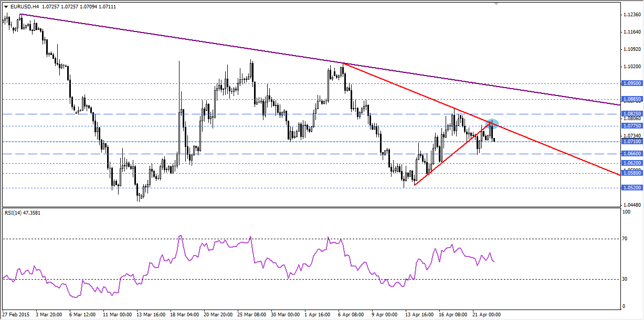Viewport: 644px width, 320px height.
Task: Click the 1.08850 price level tag
Action: pyautogui.click(x=631, y=99)
